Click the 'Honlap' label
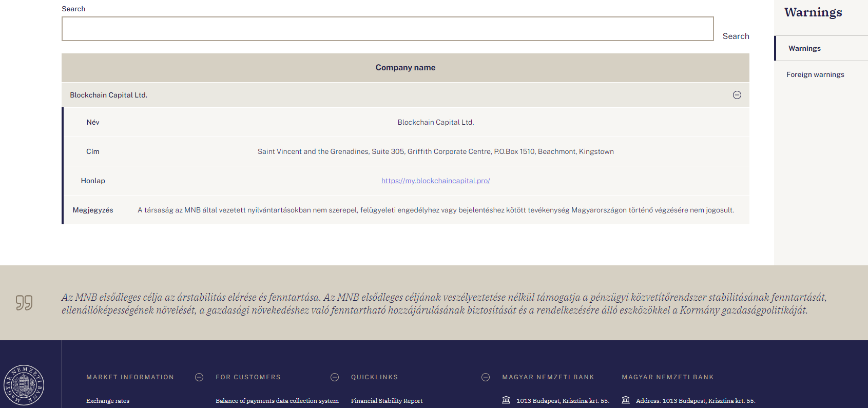The height and width of the screenshot is (408, 868). pyautogui.click(x=93, y=181)
